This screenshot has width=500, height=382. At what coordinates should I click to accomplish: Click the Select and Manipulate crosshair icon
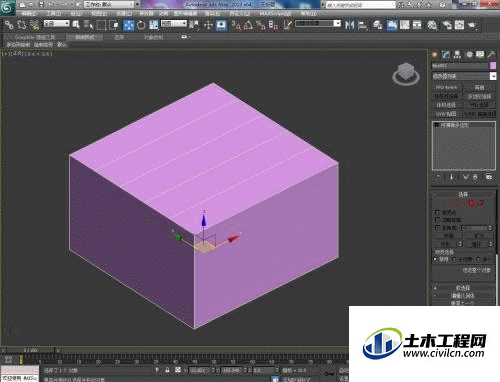[x=208, y=25]
